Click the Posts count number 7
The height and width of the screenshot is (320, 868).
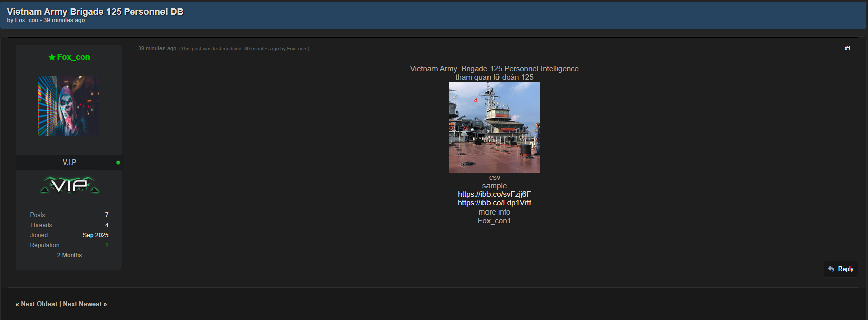(107, 215)
